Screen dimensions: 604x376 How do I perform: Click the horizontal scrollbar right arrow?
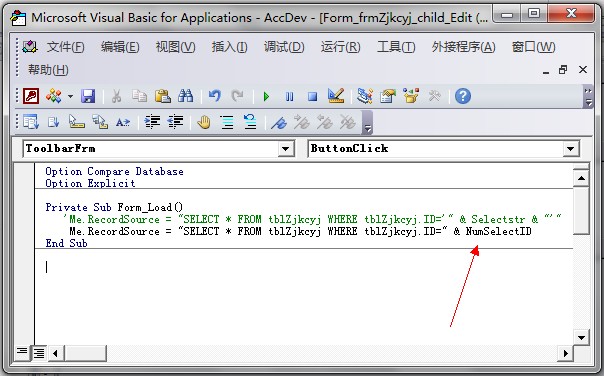tap(565, 353)
